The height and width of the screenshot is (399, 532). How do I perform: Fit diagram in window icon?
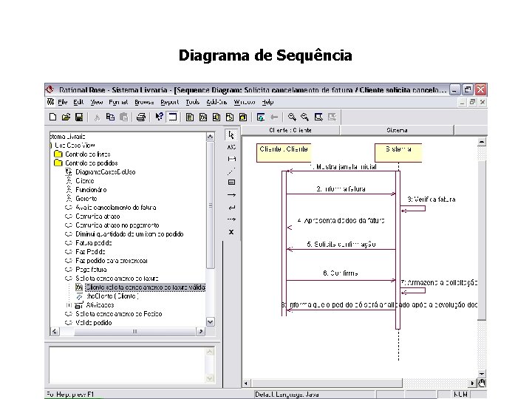pos(318,117)
